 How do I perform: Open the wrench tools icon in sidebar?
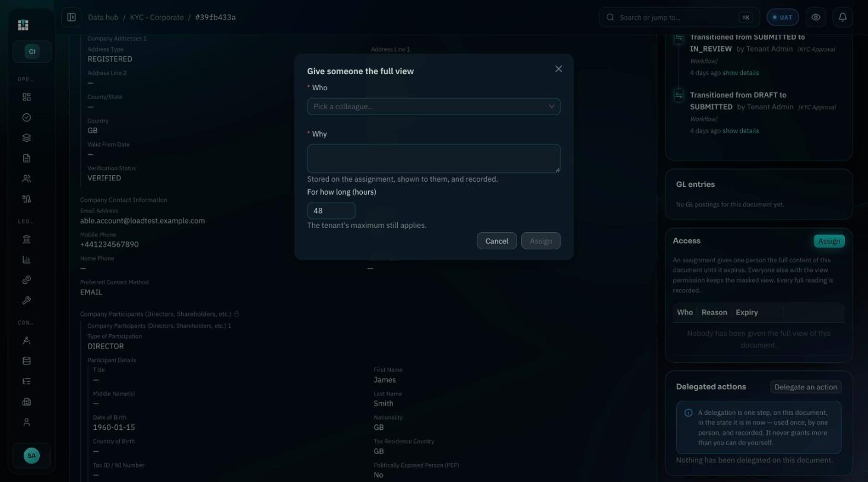[26, 300]
